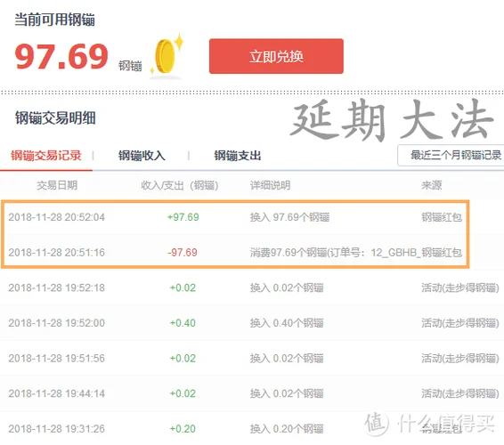Click the 交易日期 column header
Screen dimensions: 504x445
point(57,185)
